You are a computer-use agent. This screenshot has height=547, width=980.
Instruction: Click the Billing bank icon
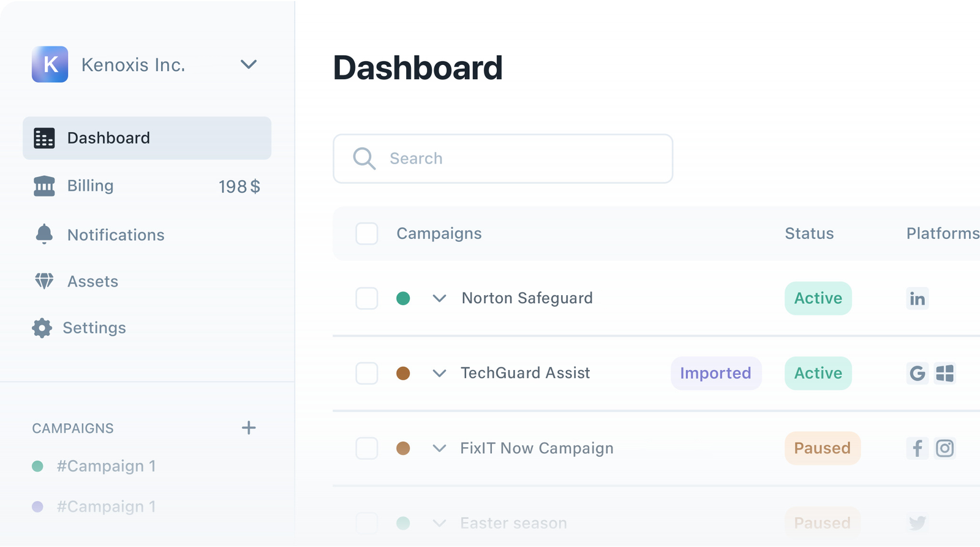point(43,186)
